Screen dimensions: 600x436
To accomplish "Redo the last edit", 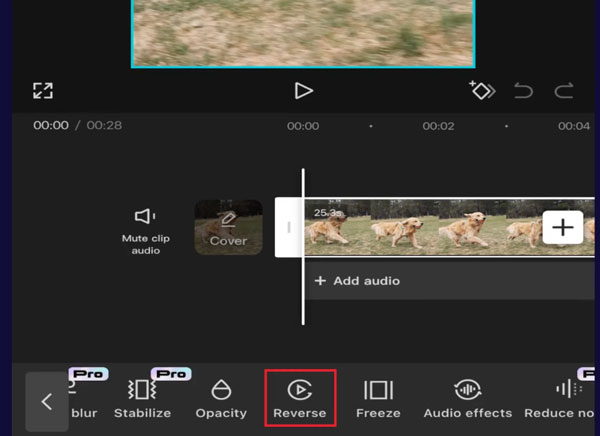I will pos(564,91).
